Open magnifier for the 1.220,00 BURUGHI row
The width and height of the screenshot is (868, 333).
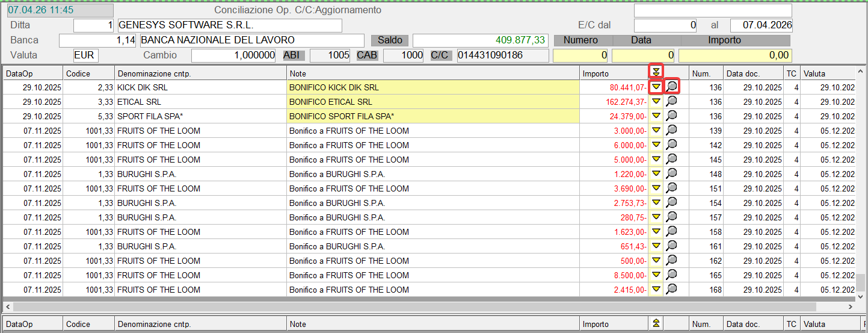pos(671,173)
